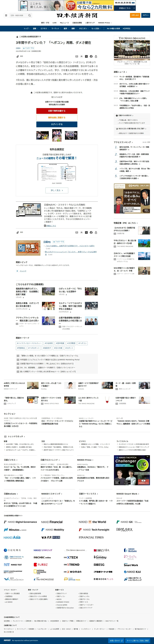Viewport: 154px width, 644px height.
Task: Share to note, top icon row
Action: point(81,57)
